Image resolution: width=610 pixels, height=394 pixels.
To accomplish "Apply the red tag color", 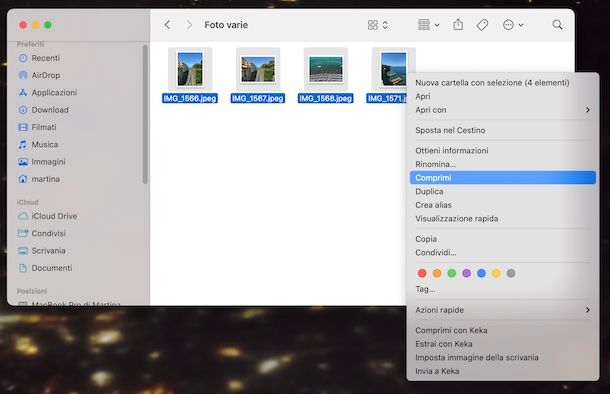I will tap(422, 273).
